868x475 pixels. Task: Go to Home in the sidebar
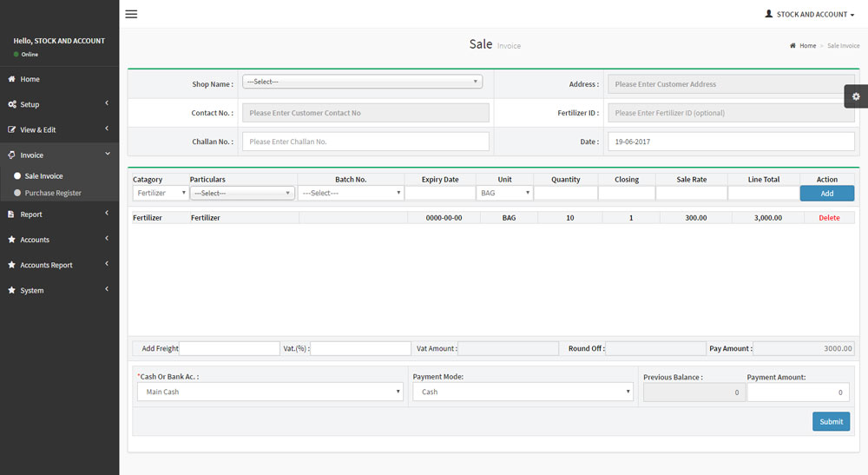30,79
